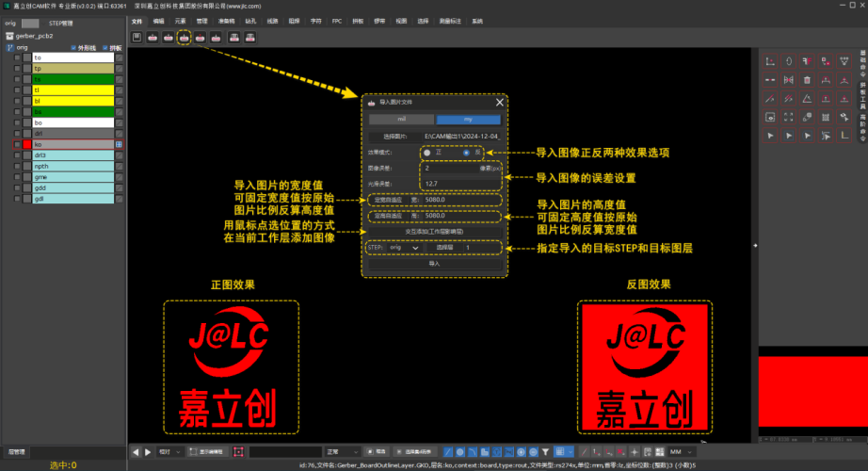
Task: Toggle the line filter icon in bottom toolbar
Action: tap(448, 451)
